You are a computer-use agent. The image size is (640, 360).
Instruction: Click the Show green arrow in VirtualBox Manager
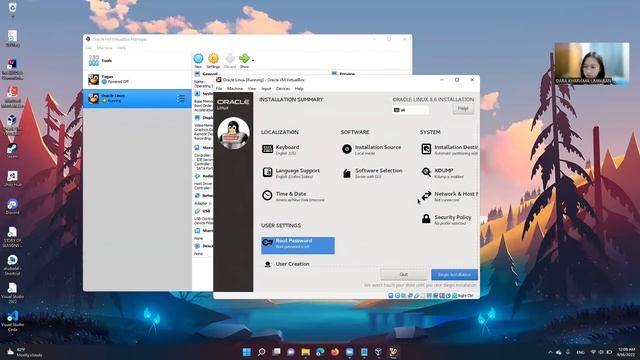244,60
